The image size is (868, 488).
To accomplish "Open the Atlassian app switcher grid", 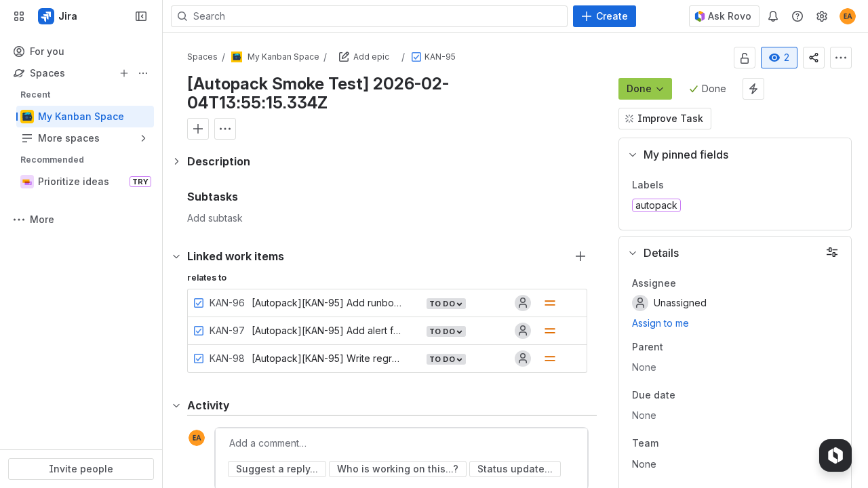I will pos(19,16).
